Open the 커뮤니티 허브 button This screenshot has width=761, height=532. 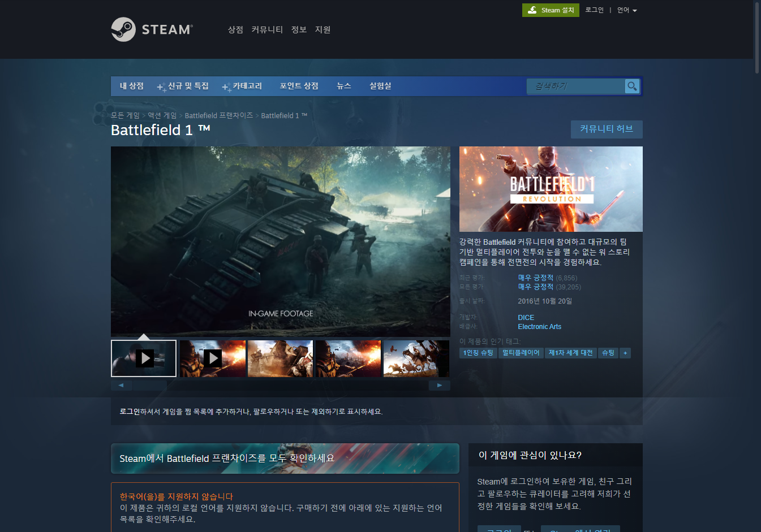coord(607,129)
